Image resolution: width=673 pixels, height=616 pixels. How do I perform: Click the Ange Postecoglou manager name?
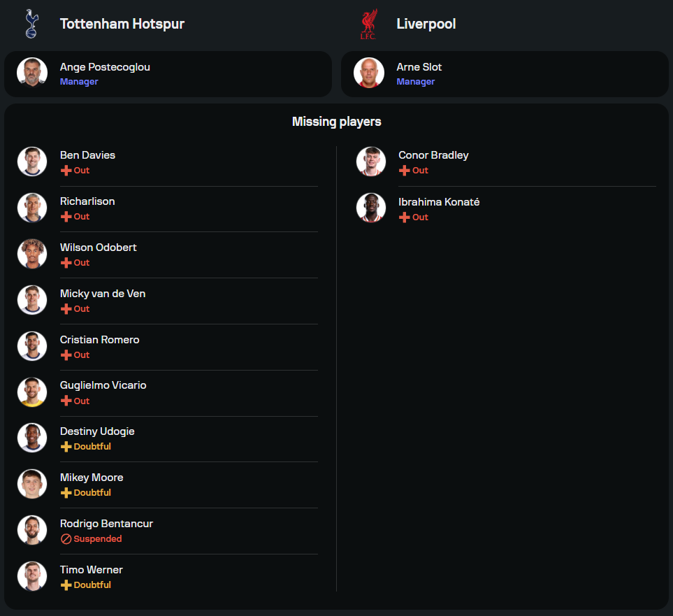click(x=105, y=67)
